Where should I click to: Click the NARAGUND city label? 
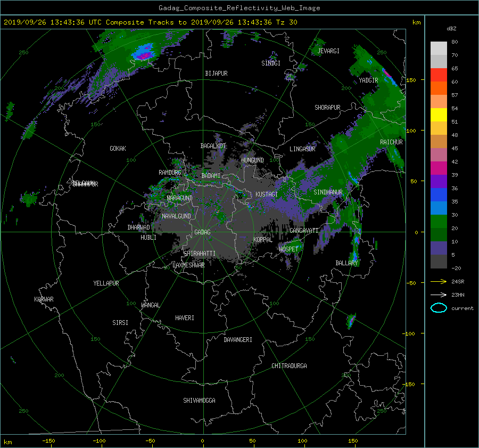point(180,198)
